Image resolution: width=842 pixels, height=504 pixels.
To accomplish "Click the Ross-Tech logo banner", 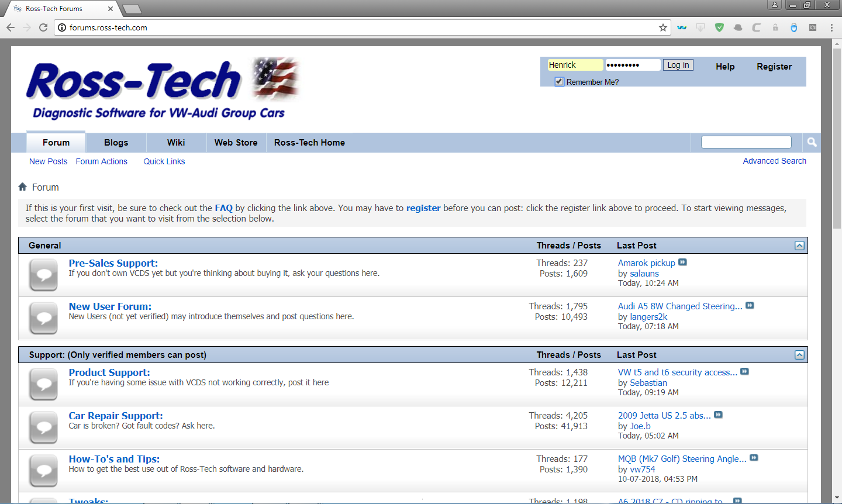I will coord(163,89).
